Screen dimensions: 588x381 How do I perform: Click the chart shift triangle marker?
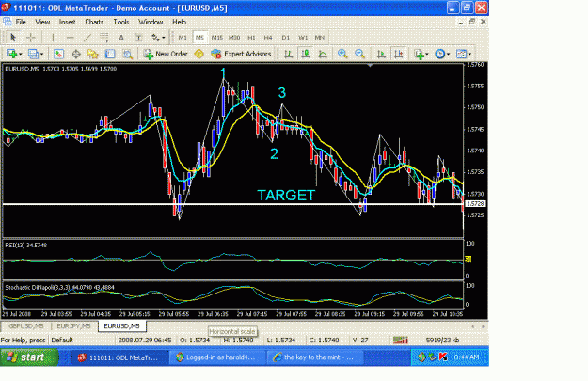370,66
